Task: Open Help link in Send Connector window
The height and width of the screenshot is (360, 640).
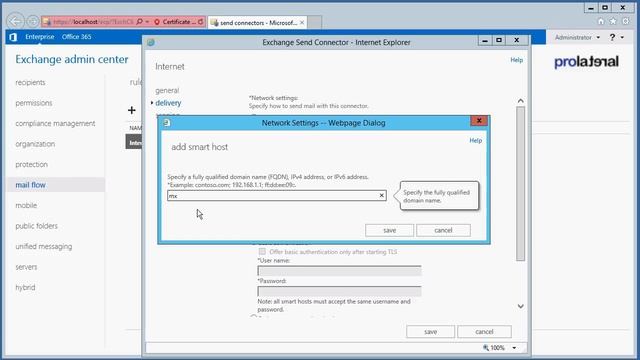Action: coord(516,60)
